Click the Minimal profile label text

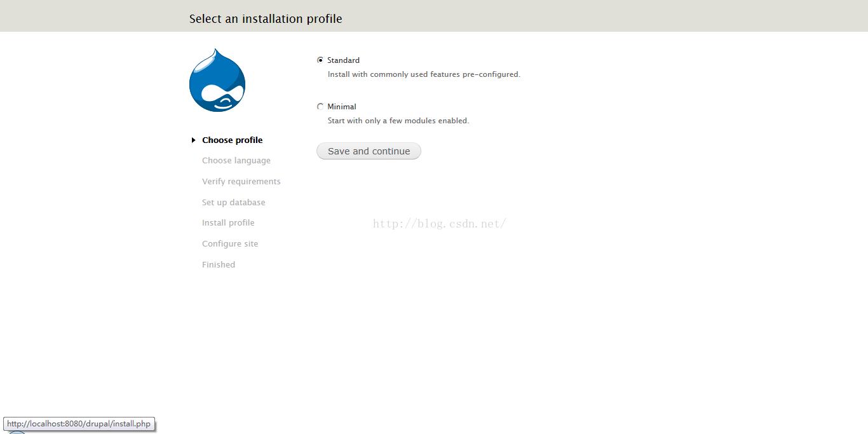(342, 107)
